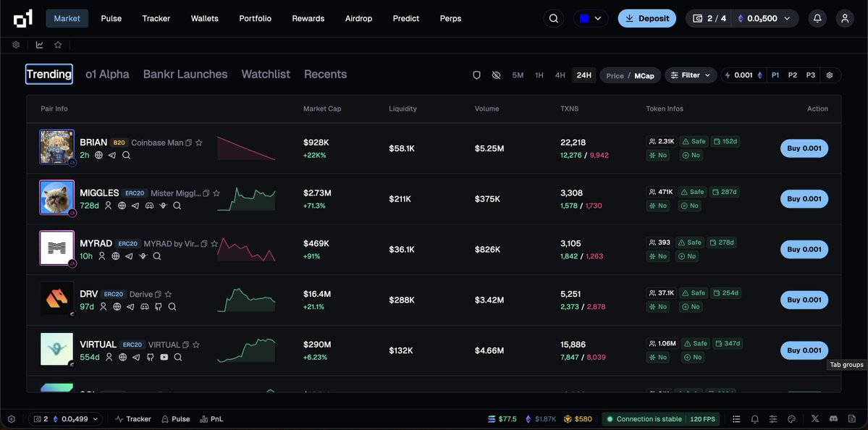Open the Discord icon in status bar

[833, 419]
